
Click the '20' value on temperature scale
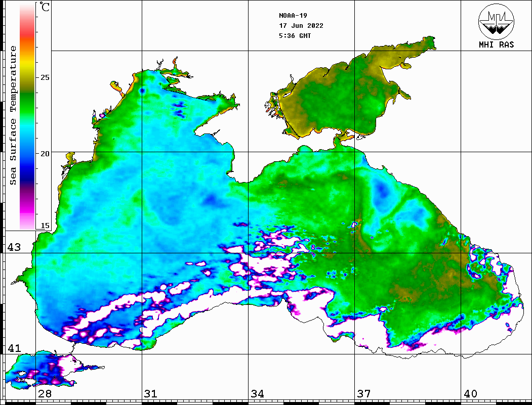45,154
